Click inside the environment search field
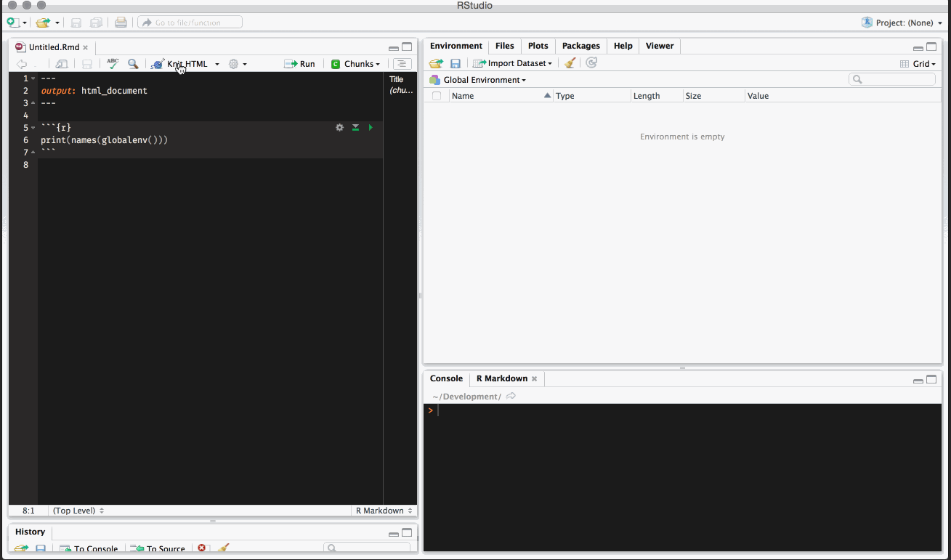951x560 pixels. (x=892, y=78)
